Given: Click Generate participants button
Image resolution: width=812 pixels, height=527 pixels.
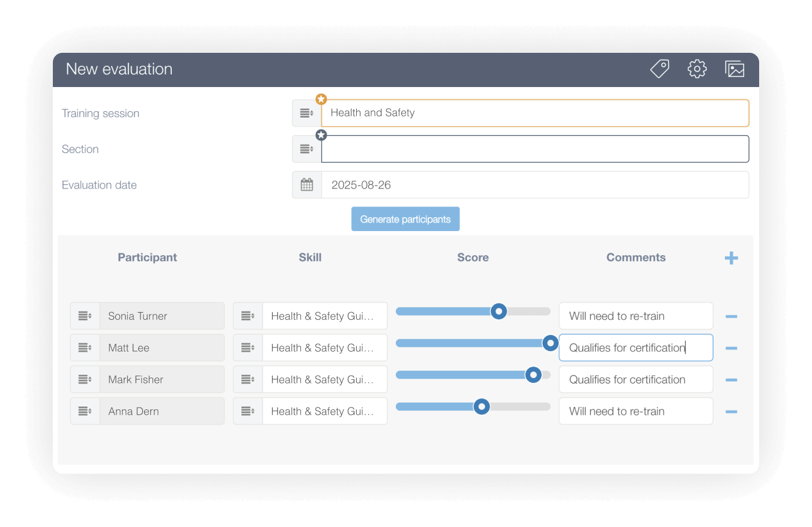Looking at the screenshot, I should [405, 219].
